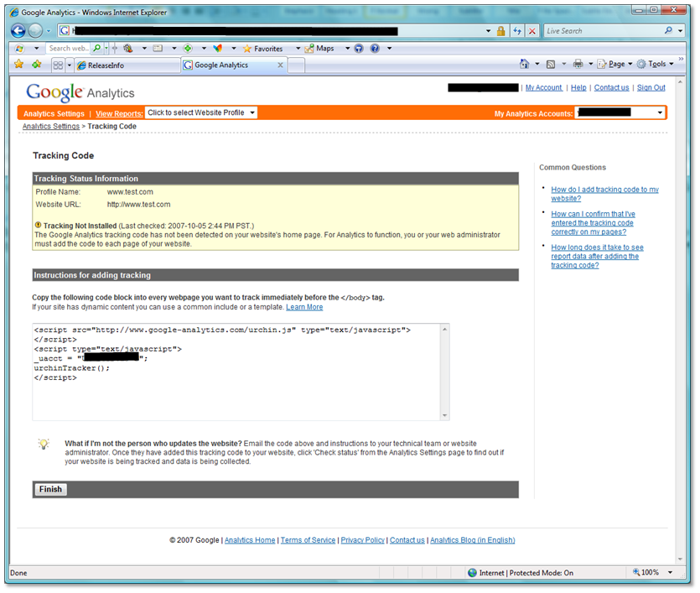Click the browser Back navigation arrow

[17, 31]
